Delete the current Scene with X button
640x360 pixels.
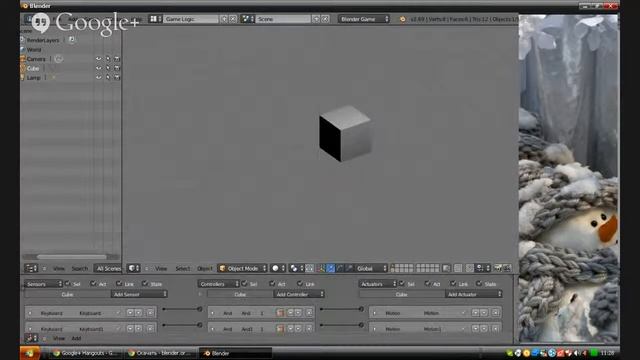point(325,19)
